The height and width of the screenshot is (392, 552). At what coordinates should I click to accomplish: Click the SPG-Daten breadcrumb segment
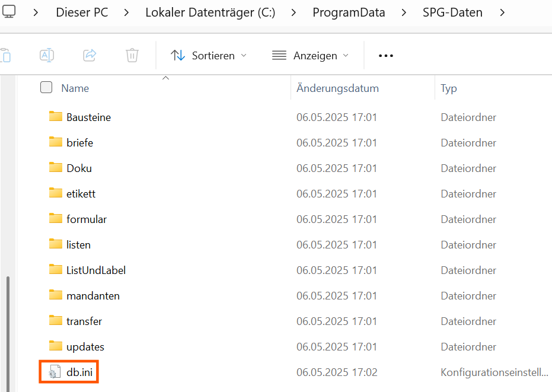point(452,12)
